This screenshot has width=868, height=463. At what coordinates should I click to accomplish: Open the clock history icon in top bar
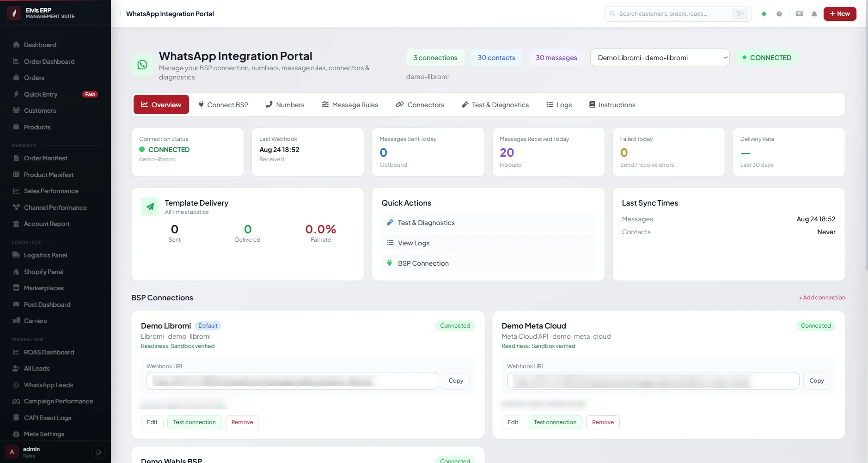[779, 14]
